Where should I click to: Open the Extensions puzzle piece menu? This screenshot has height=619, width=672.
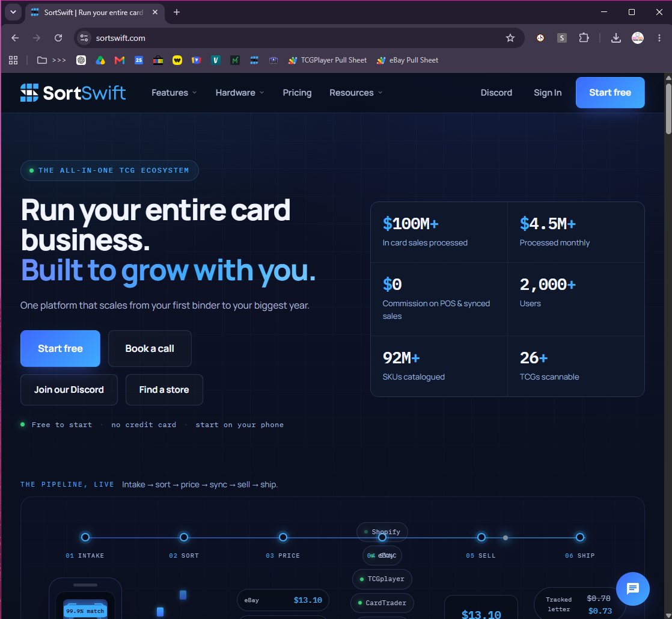point(584,38)
